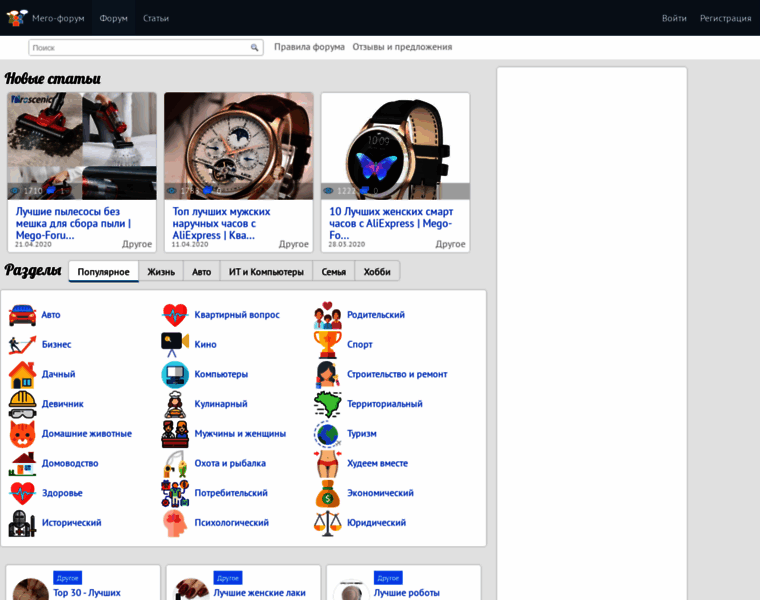Open the Регистрация link

click(725, 18)
